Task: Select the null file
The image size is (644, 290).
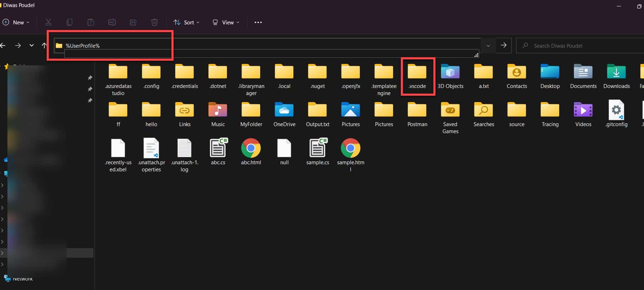Action: coord(284,152)
